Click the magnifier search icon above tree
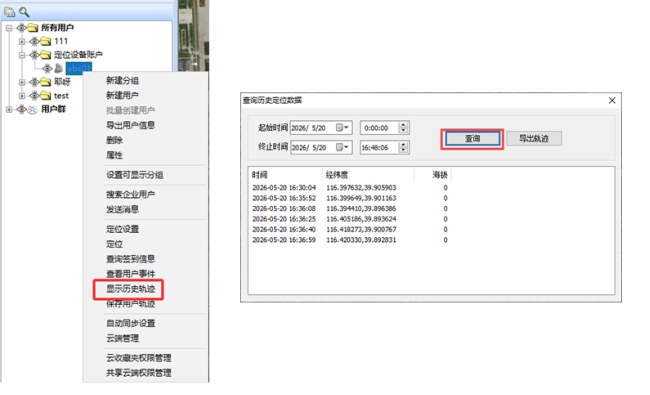 (x=24, y=12)
